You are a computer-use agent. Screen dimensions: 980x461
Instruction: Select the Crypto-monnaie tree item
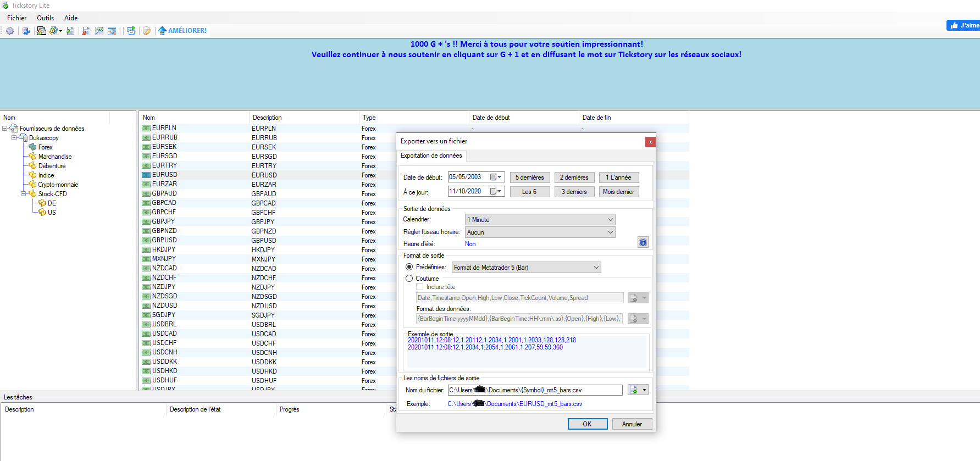(x=58, y=185)
